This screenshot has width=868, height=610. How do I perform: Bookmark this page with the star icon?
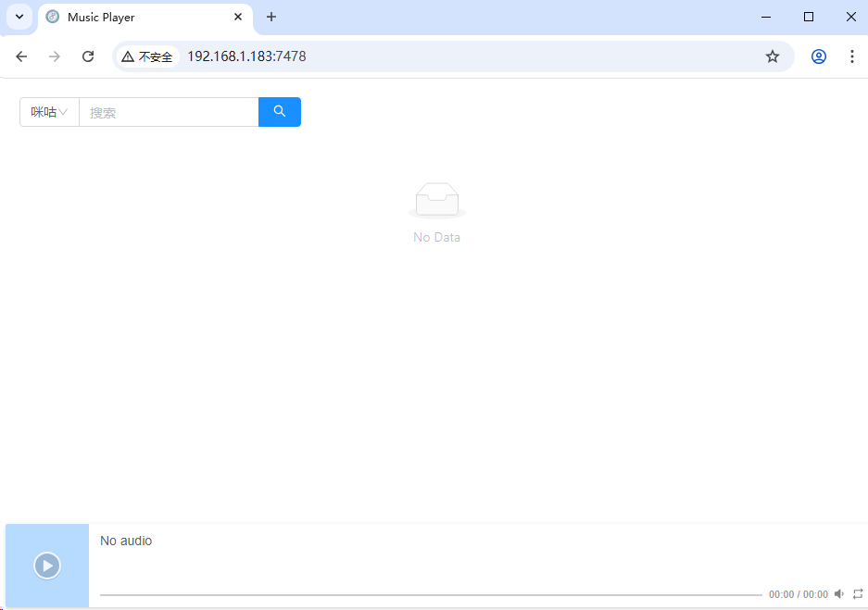(773, 56)
